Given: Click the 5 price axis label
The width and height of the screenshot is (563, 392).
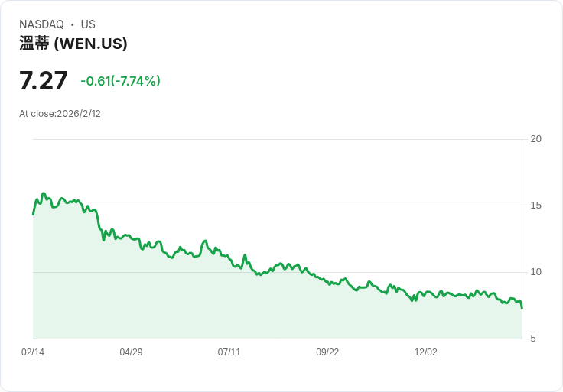Looking at the screenshot, I should point(533,339).
